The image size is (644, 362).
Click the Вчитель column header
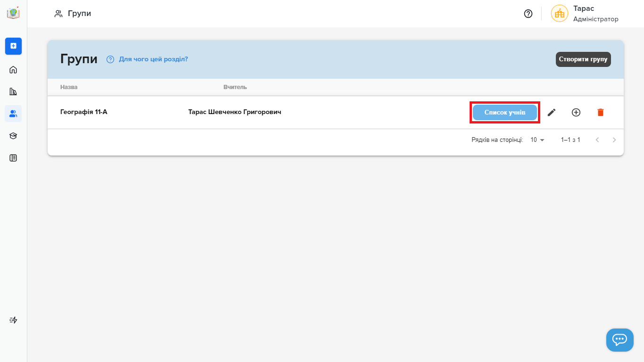click(235, 87)
